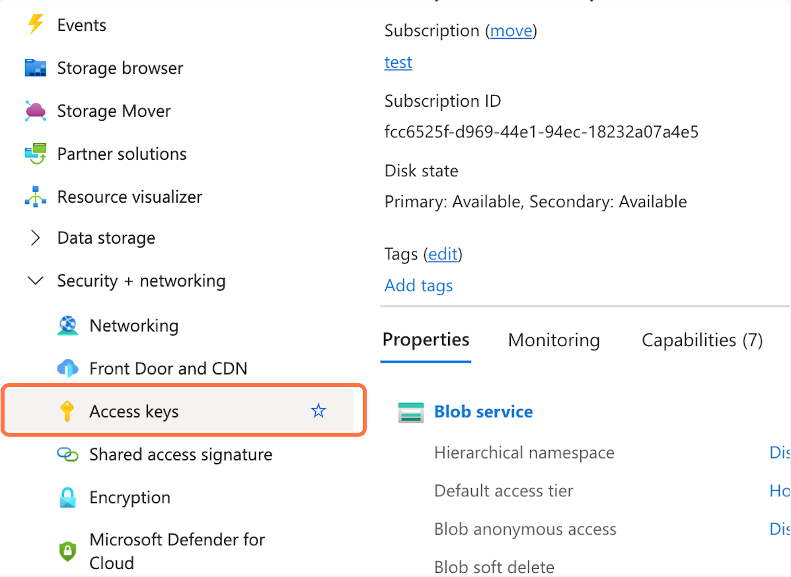
Task: Click the Events lightning bolt icon
Action: click(x=36, y=25)
